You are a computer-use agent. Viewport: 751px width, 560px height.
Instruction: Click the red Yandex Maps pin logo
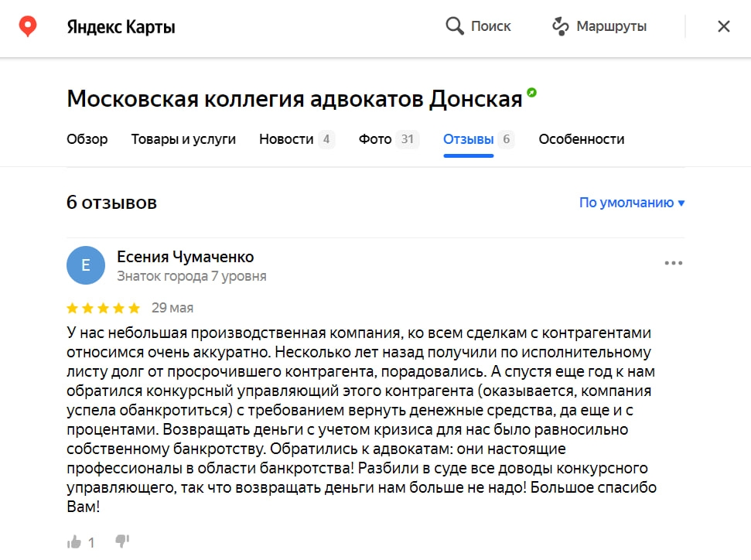28,26
